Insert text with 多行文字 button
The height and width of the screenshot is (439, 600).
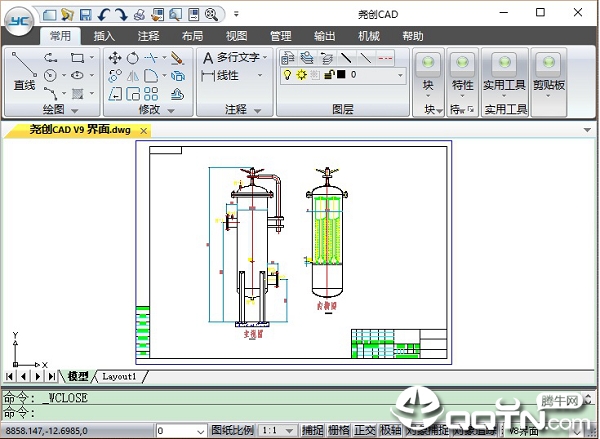(230, 57)
